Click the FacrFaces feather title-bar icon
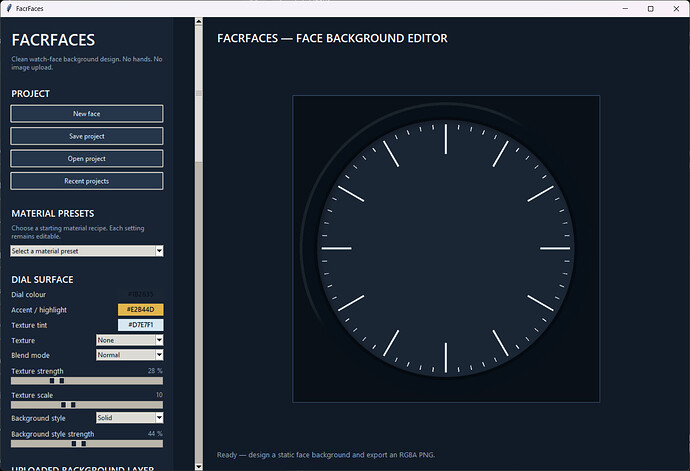Viewport: 690px width, 471px height. point(9,8)
